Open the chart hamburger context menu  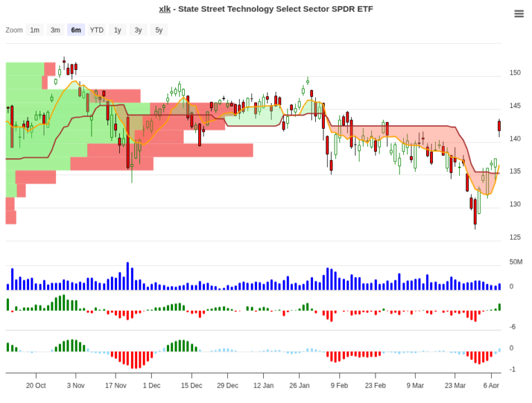coord(519,14)
